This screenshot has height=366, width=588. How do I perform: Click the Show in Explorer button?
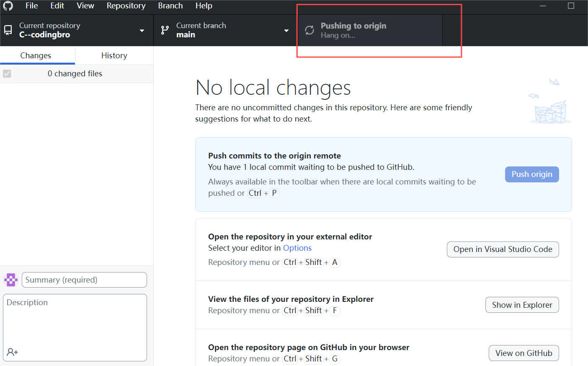click(x=522, y=305)
